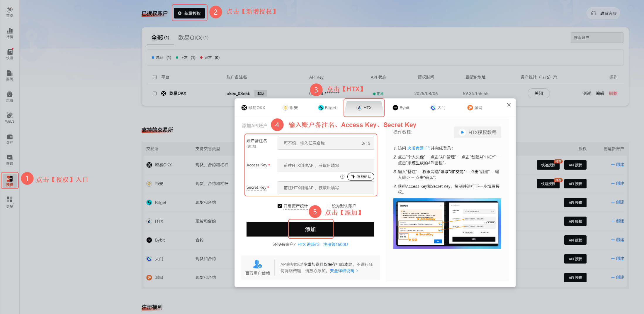Open the 行情 market sidebar icon

(x=10, y=33)
